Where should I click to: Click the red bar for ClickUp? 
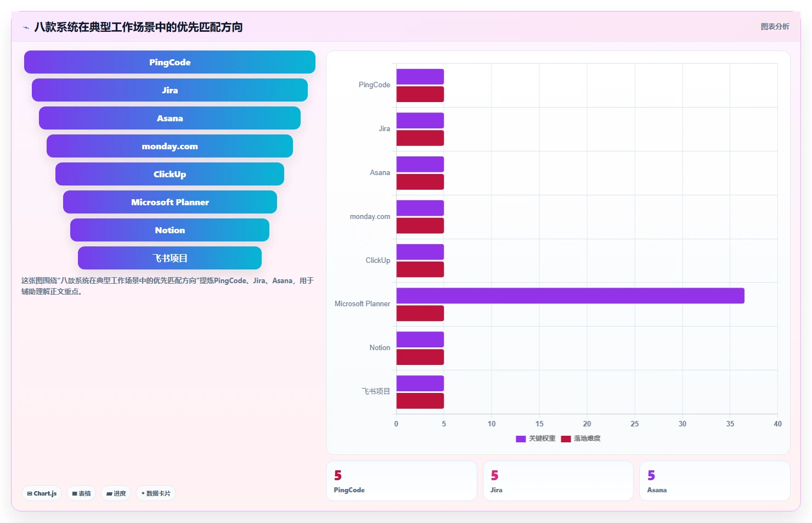[x=420, y=269]
